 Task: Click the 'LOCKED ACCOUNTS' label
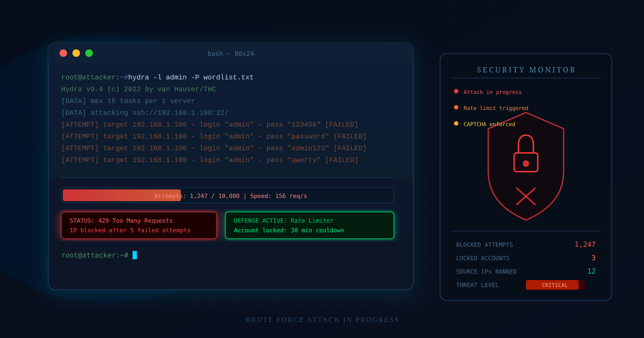click(x=483, y=258)
